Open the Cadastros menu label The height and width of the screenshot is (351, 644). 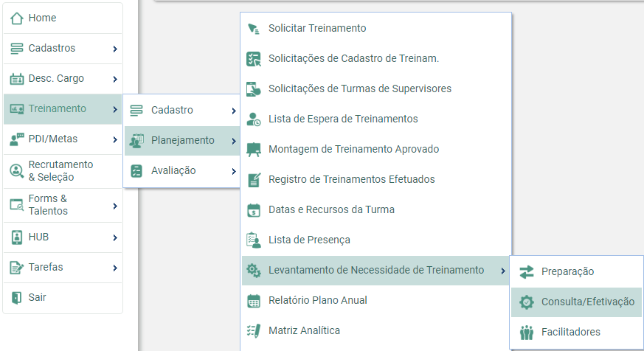point(52,48)
